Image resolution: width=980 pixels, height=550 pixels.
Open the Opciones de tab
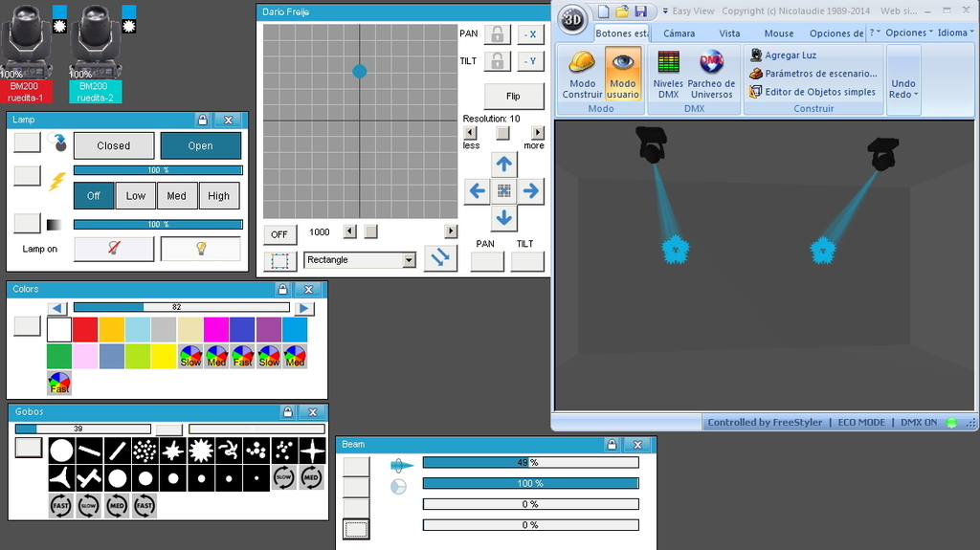(x=836, y=33)
